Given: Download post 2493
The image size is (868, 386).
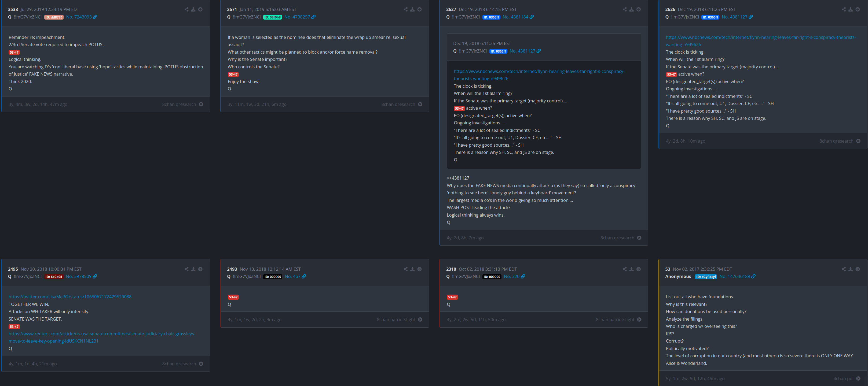Looking at the screenshot, I should click(x=412, y=269).
